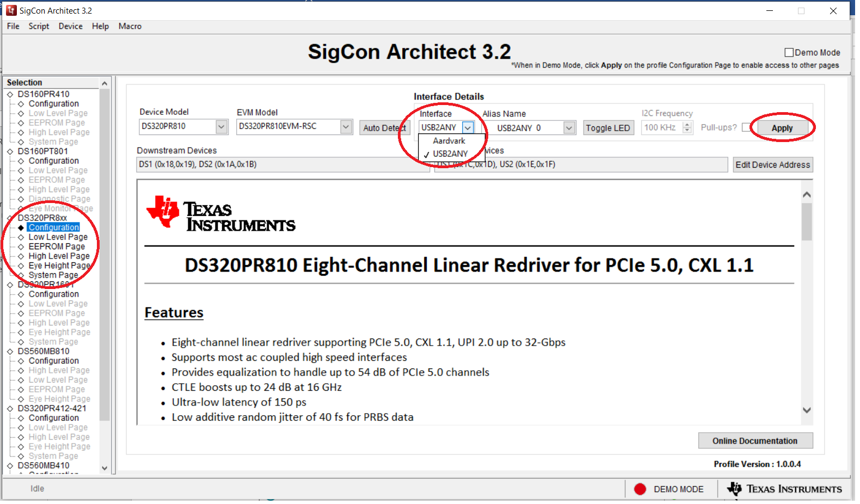Image resolution: width=860 pixels, height=504 pixels.
Task: Open the Device Model dropdown
Action: (222, 127)
